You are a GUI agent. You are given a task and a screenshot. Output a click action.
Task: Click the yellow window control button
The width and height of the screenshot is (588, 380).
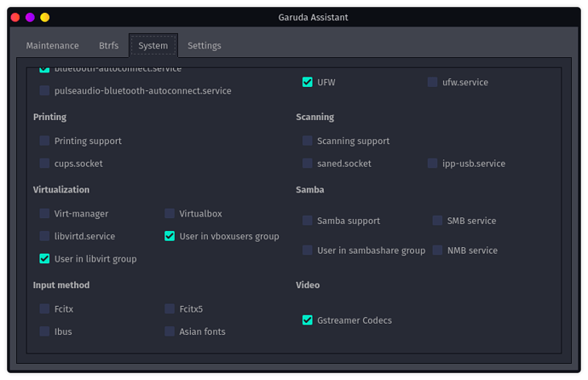coord(45,17)
